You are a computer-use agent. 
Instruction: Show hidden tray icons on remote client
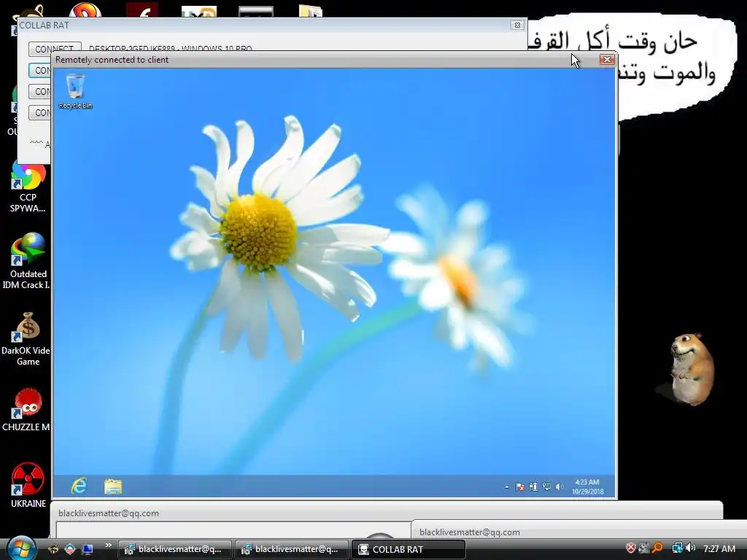click(506, 487)
